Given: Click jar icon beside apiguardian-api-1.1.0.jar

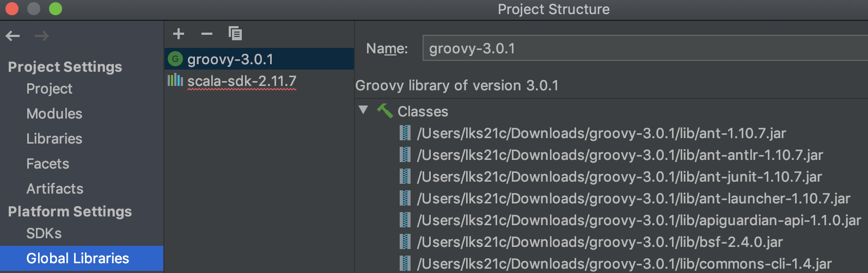Looking at the screenshot, I should 405,220.
